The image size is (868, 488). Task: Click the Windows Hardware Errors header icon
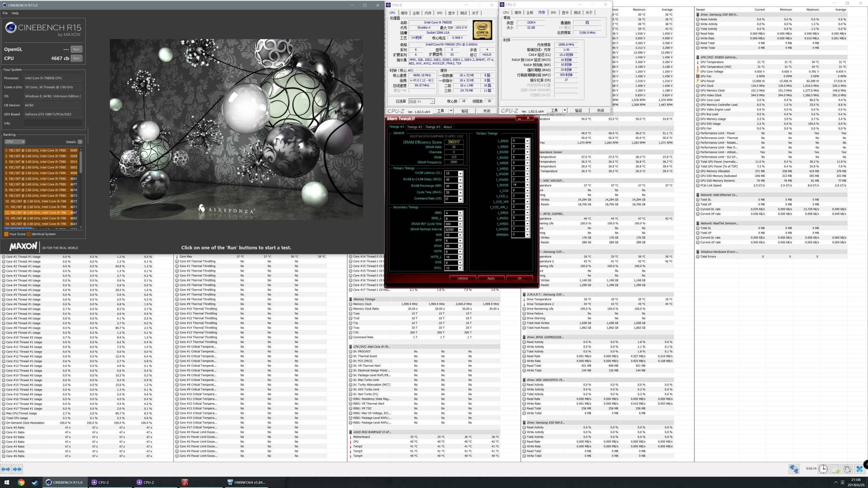(698, 252)
